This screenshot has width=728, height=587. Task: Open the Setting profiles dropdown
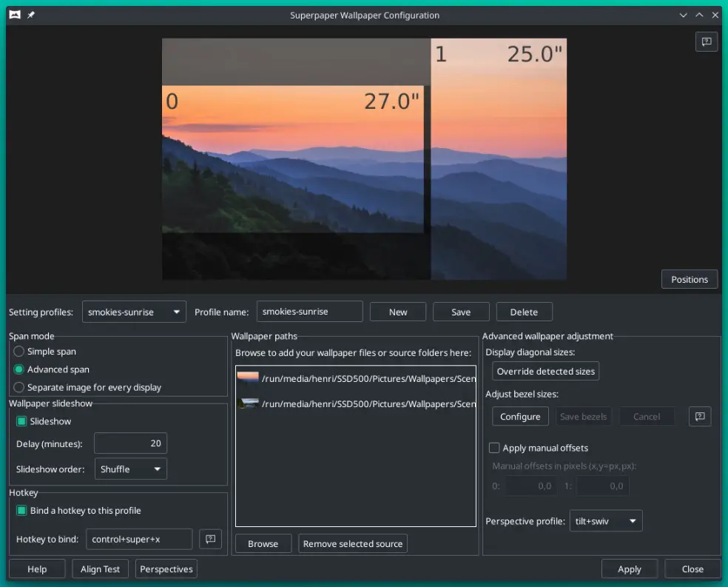133,312
